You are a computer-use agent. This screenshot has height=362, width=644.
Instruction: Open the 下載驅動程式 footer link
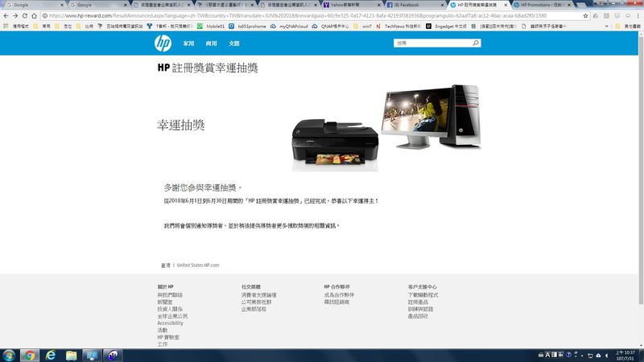coord(423,294)
